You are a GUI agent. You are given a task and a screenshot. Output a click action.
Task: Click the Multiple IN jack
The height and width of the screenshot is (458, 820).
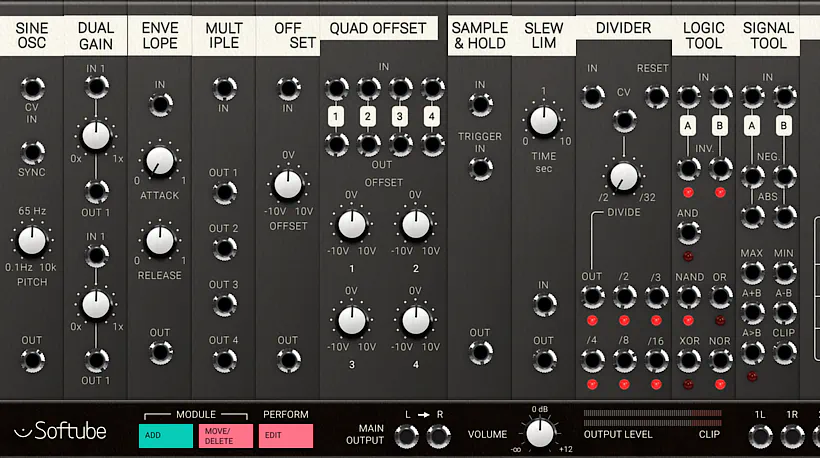click(224, 88)
